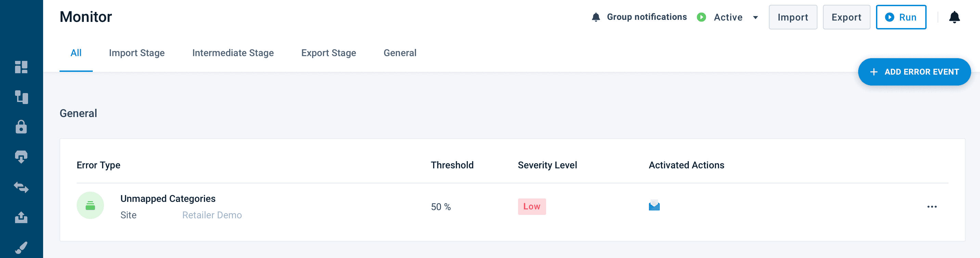This screenshot has width=980, height=258.
Task: Select the paintbrush icon in sidebar
Action: pyautogui.click(x=21, y=247)
